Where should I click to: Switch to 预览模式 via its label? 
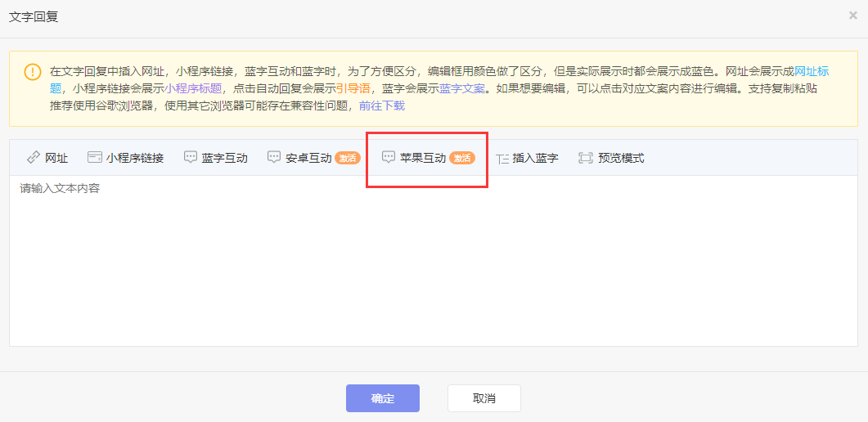(621, 158)
